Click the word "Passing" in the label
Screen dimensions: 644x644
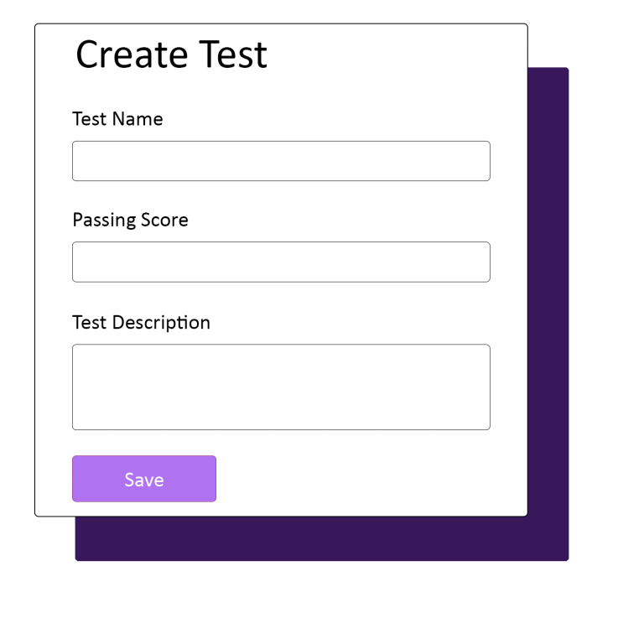[104, 221]
